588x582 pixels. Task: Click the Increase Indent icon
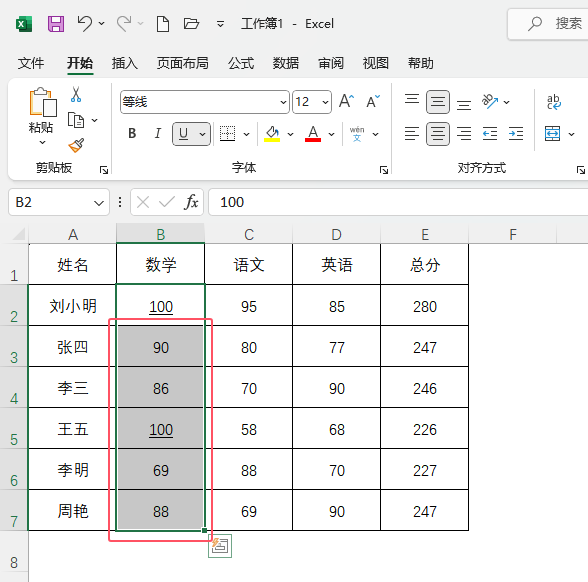[x=516, y=134]
